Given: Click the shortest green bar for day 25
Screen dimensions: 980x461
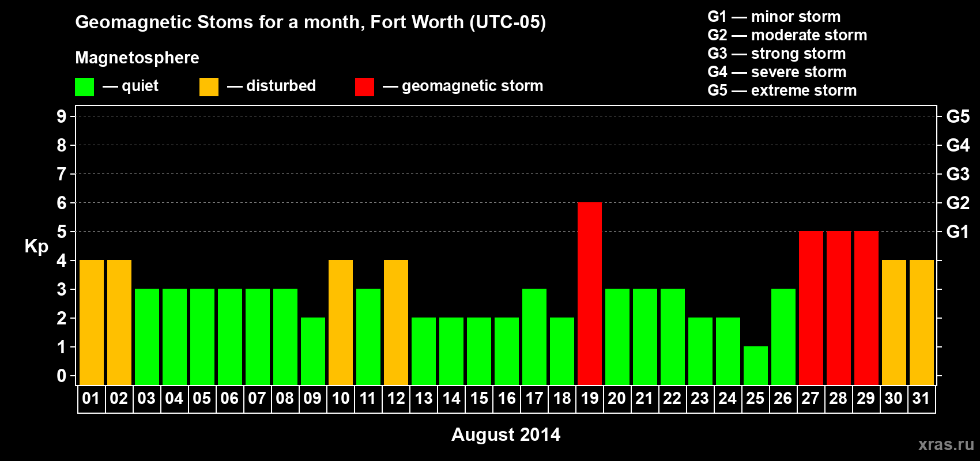Looking at the screenshot, I should pyautogui.click(x=756, y=365).
